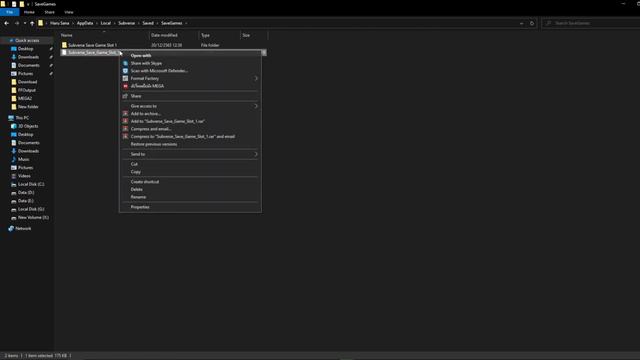Image resolution: width=640 pixels, height=360 pixels.
Task: Refresh the SaveGames folder view
Action: click(x=531, y=23)
